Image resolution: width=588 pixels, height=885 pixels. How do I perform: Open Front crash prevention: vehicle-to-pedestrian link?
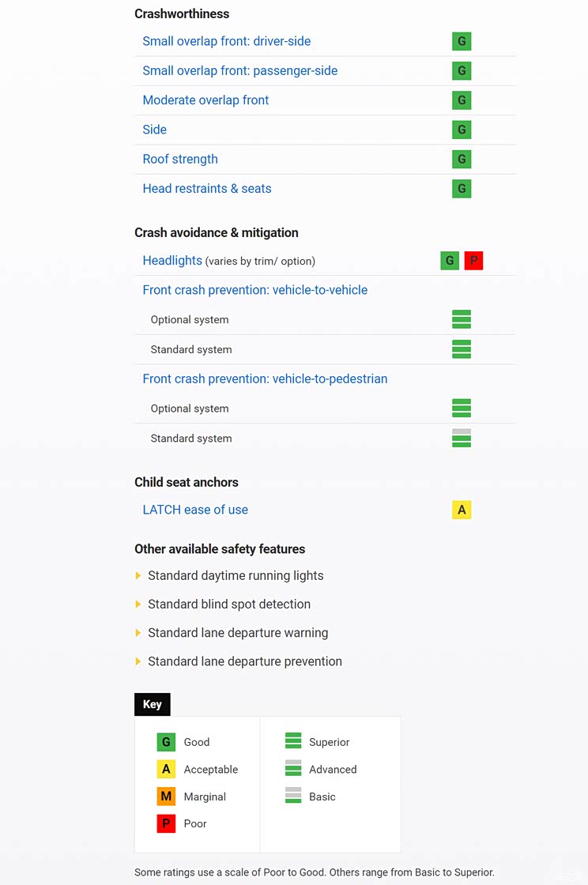(x=265, y=378)
